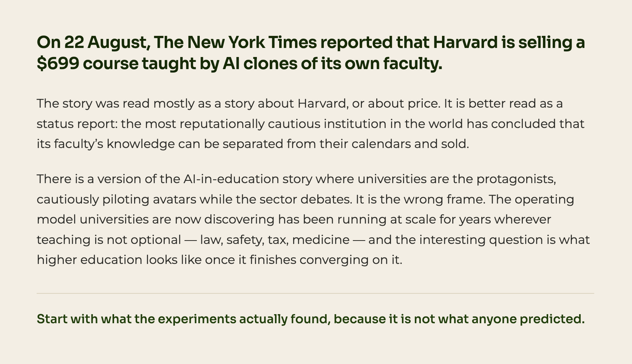The height and width of the screenshot is (364, 632).
Task: Click "AI clones" in the headline
Action: (260, 63)
